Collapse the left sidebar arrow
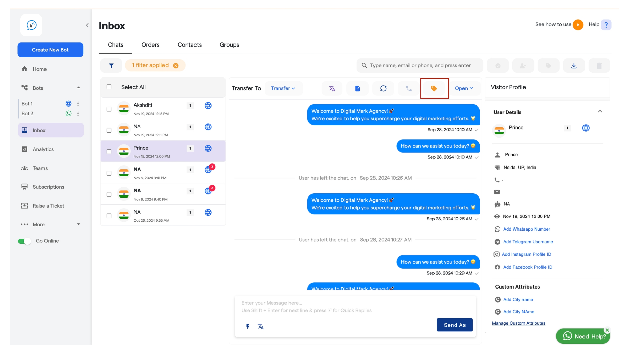Viewport: 629px width, 364px height. [x=87, y=25]
